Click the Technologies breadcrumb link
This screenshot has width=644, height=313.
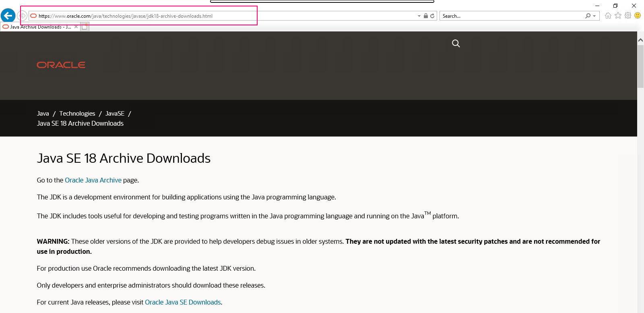coord(77,114)
